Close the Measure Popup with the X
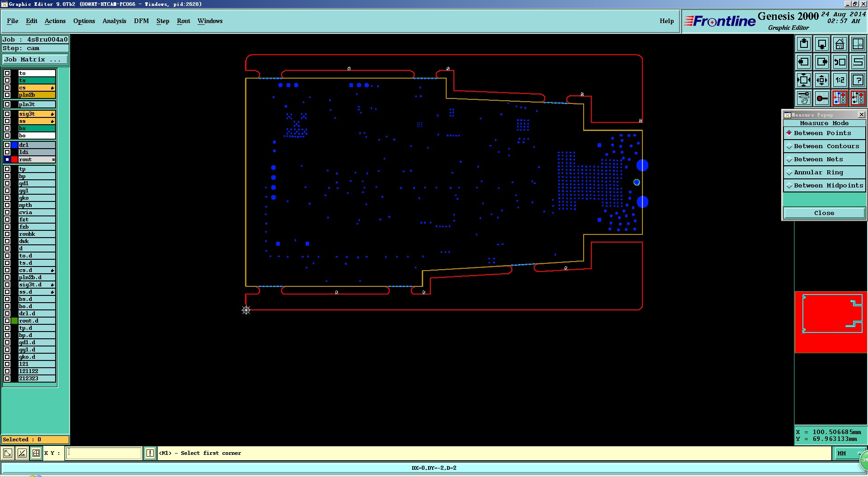The image size is (868, 477). [x=861, y=115]
